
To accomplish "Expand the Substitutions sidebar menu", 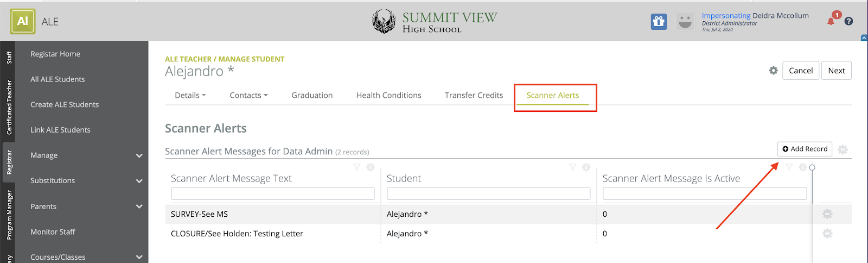I will tap(139, 181).
